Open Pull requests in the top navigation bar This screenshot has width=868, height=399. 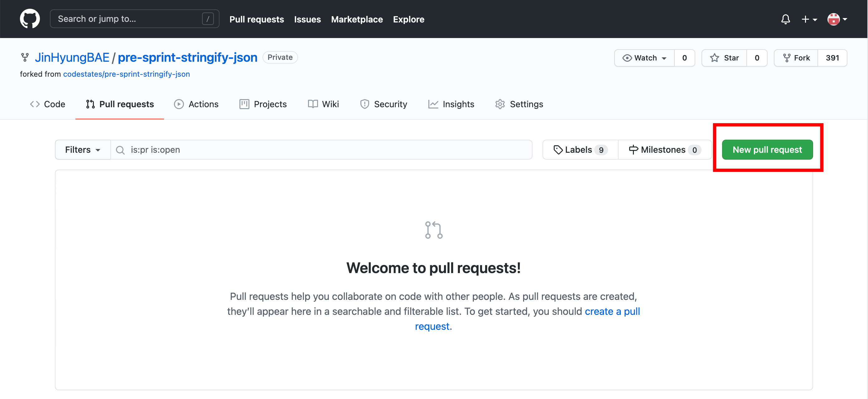click(256, 19)
